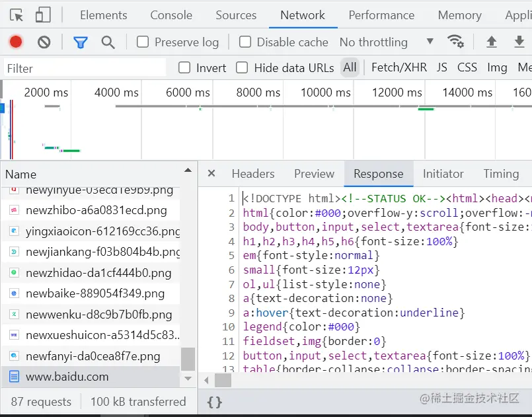Sort by Name column arrow
This screenshot has width=532, height=417.
tap(188, 171)
